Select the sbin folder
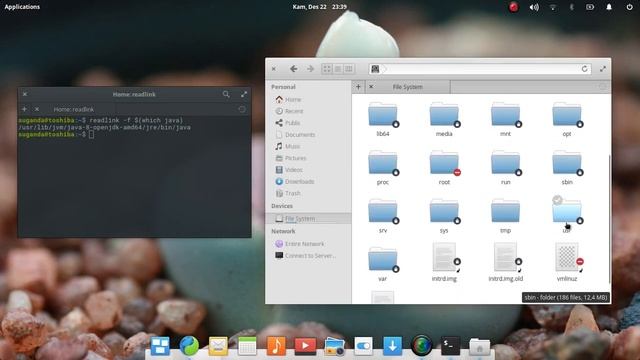640x360 pixels. click(x=567, y=167)
